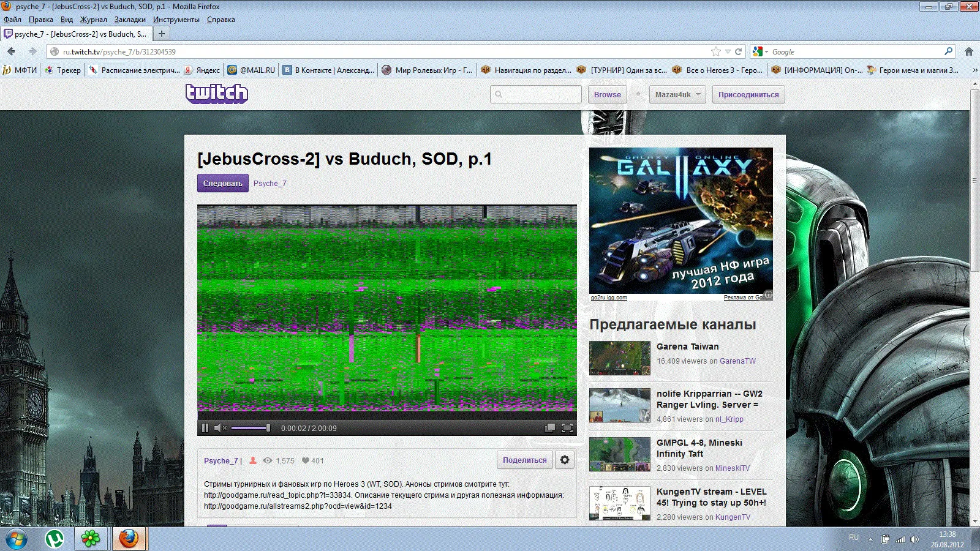Image resolution: width=980 pixels, height=551 pixels.
Task: Reload the page with the refresh icon
Action: coord(739,51)
